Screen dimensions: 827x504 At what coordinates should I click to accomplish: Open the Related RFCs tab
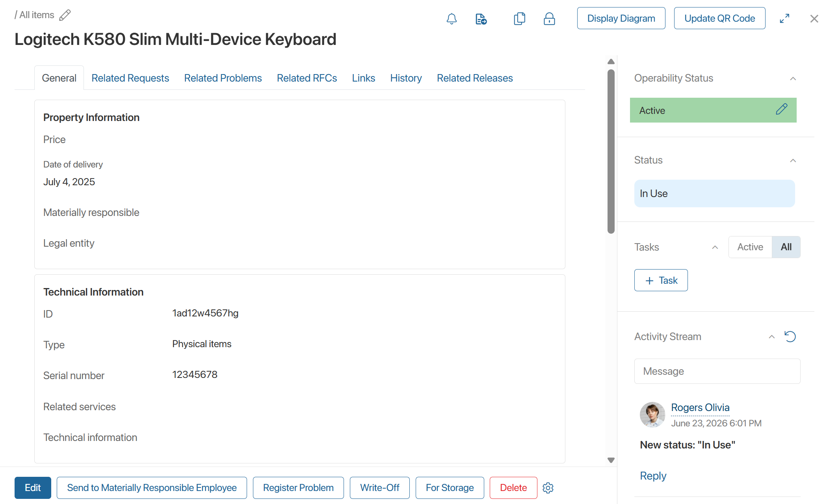tap(307, 78)
